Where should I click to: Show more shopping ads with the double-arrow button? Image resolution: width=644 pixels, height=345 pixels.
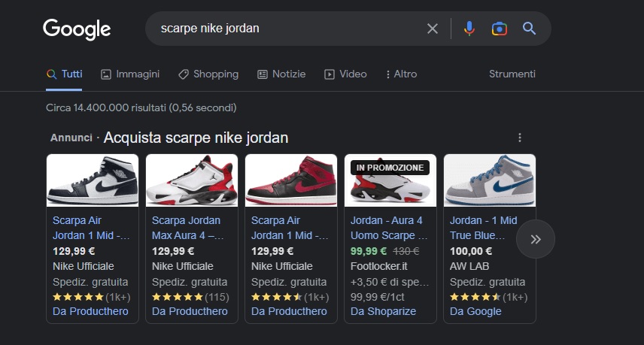(535, 239)
